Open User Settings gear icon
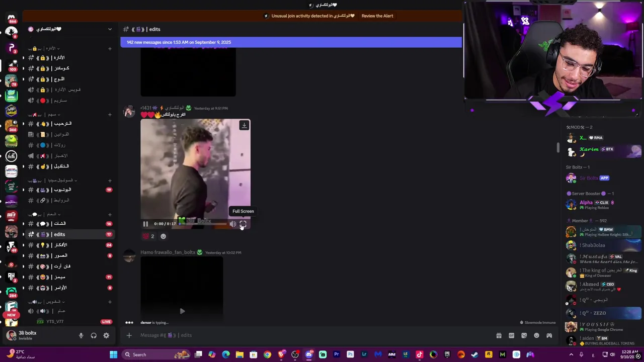The width and height of the screenshot is (644, 362). (106, 335)
